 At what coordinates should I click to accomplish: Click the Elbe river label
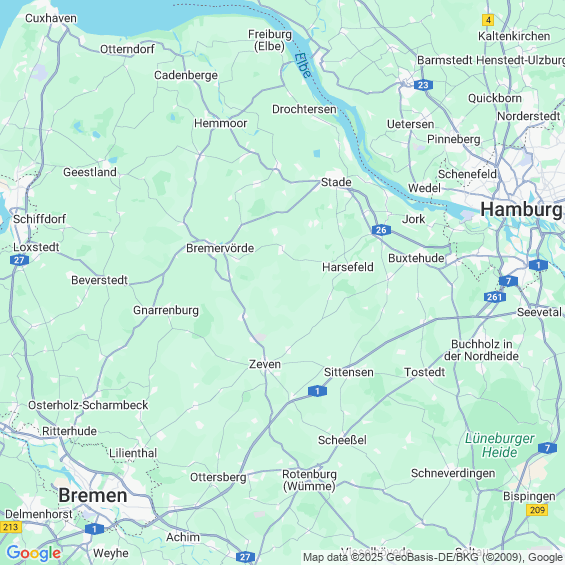303,65
